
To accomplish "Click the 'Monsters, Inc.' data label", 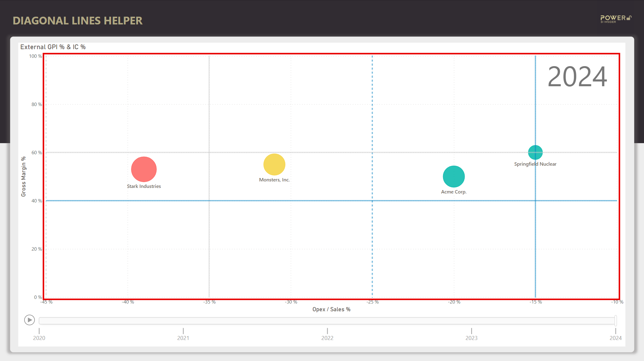I will (x=274, y=180).
